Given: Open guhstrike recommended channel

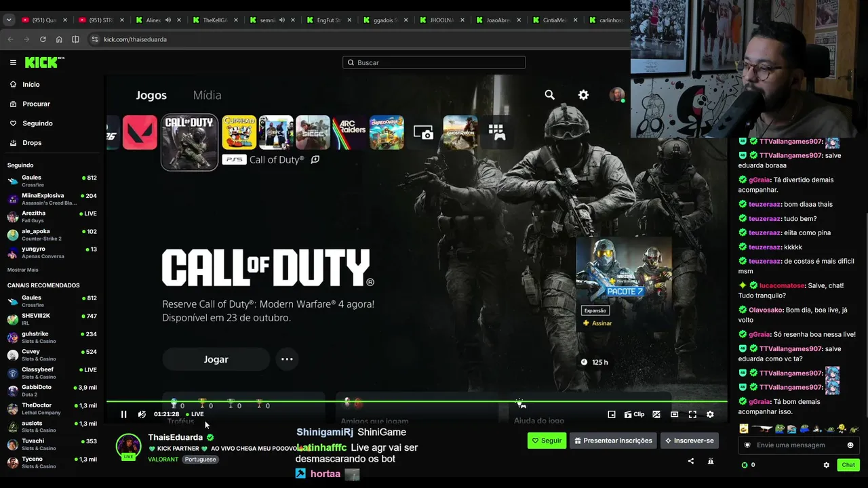Looking at the screenshot, I should [x=52, y=337].
